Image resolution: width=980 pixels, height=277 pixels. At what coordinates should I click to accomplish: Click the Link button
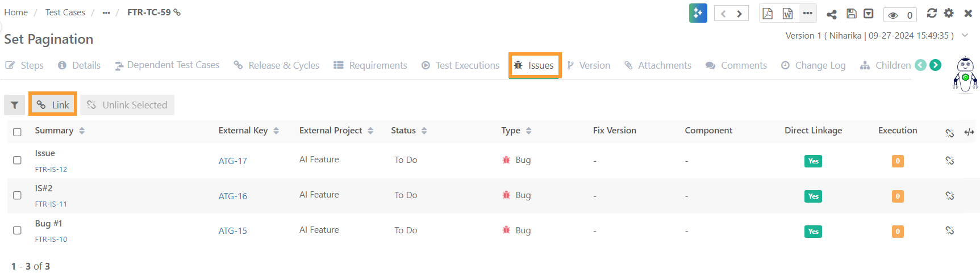(x=53, y=105)
